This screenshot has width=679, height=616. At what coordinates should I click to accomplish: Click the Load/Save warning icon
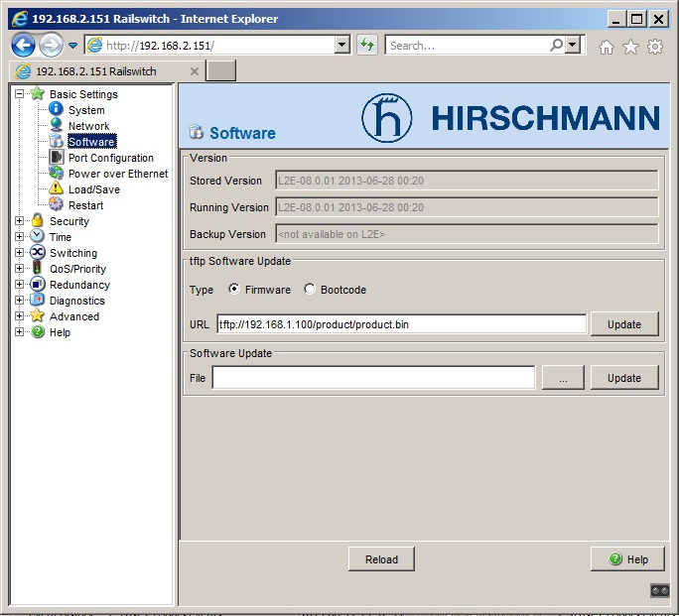[57, 189]
